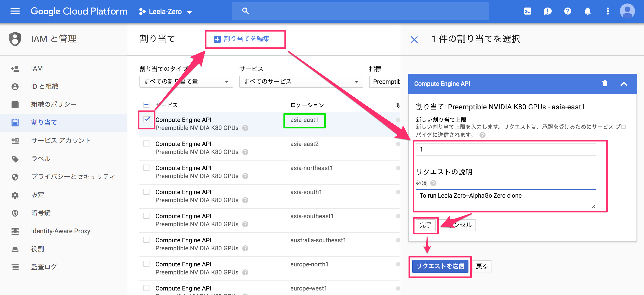Screen dimensions: 644x295
Task: Check the europe-west1 quota checkbox
Action: 146,288
